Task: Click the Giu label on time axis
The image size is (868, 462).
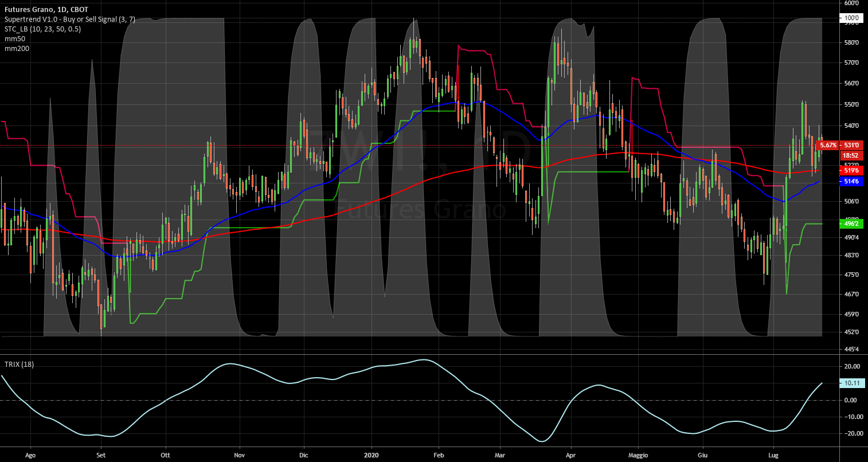Action: pos(702,456)
